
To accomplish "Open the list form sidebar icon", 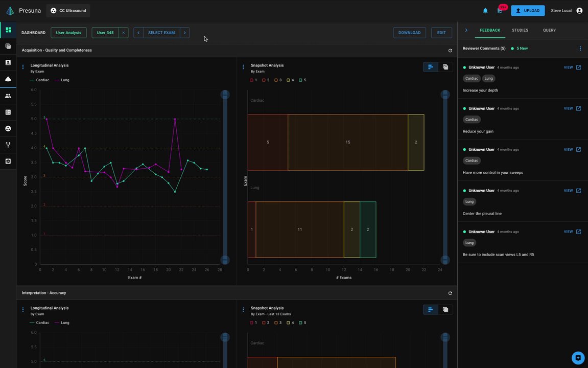I will point(8,112).
